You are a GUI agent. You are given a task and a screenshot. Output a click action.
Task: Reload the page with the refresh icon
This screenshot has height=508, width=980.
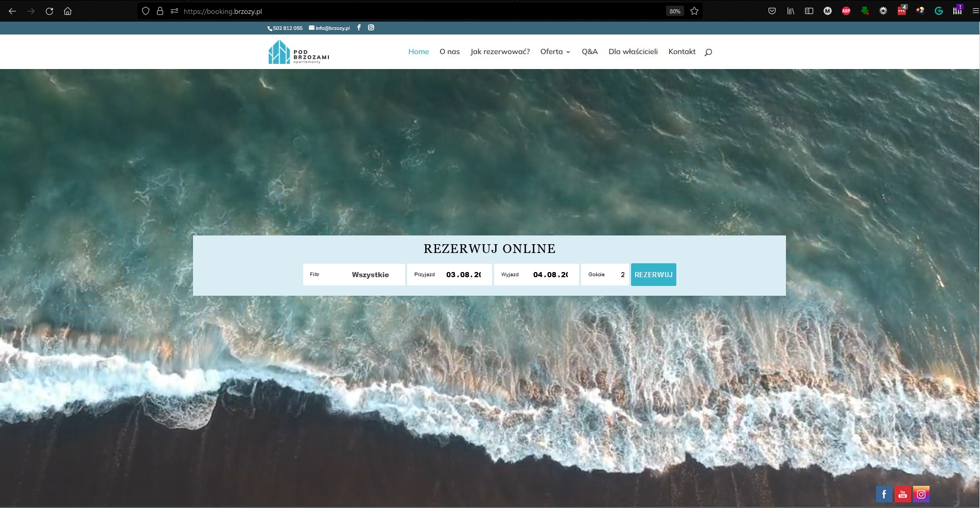pos(49,11)
